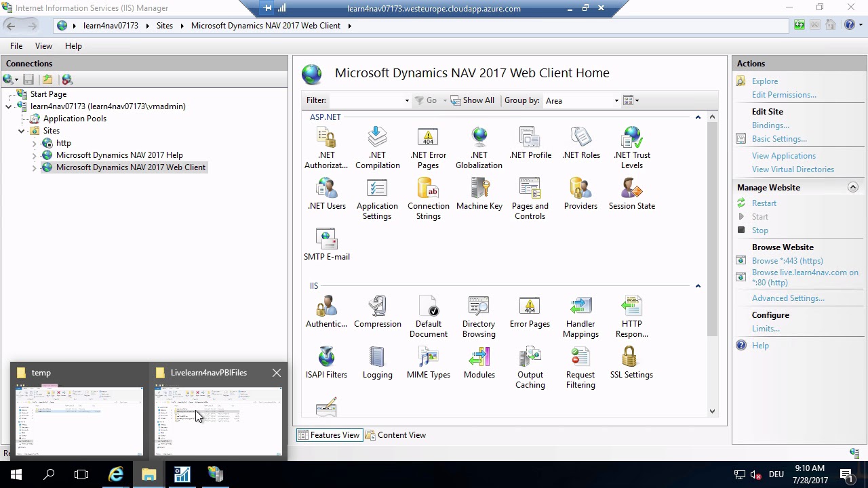Select Application Pools in tree
The width and height of the screenshot is (868, 488).
pos(75,119)
